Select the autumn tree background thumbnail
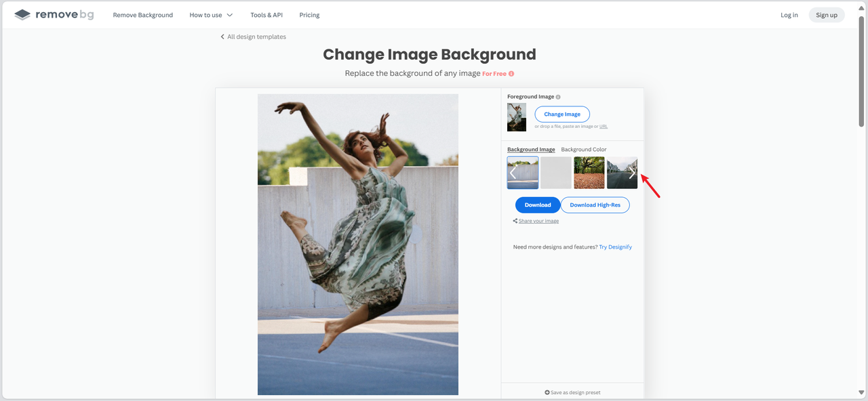The width and height of the screenshot is (868, 401). pos(589,173)
